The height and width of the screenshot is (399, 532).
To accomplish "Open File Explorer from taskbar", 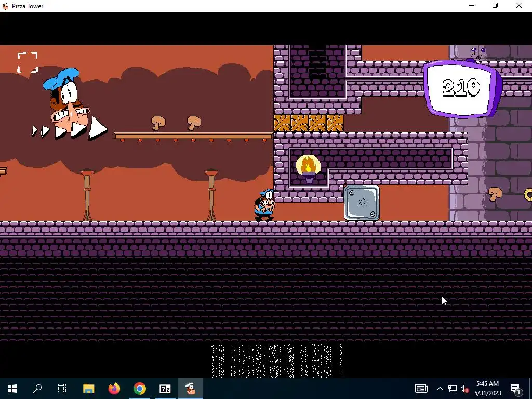I will click(88, 389).
